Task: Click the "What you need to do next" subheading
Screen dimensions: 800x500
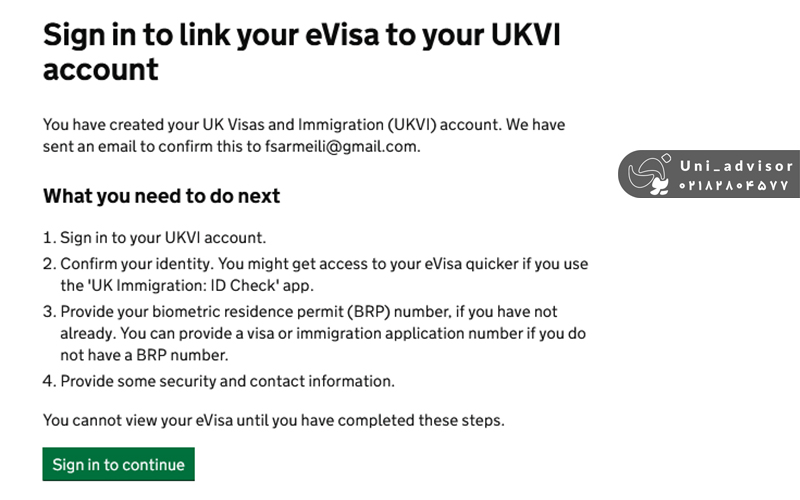Action: pos(161,196)
